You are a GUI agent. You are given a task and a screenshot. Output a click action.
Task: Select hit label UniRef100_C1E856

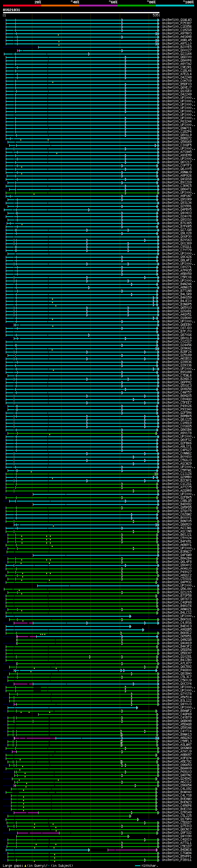pos(177,26)
